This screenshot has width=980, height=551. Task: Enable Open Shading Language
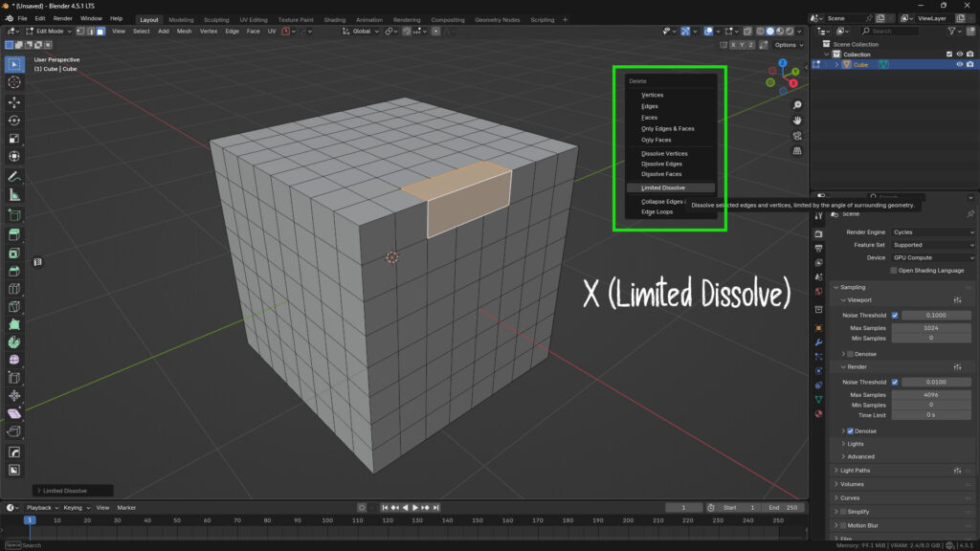893,270
